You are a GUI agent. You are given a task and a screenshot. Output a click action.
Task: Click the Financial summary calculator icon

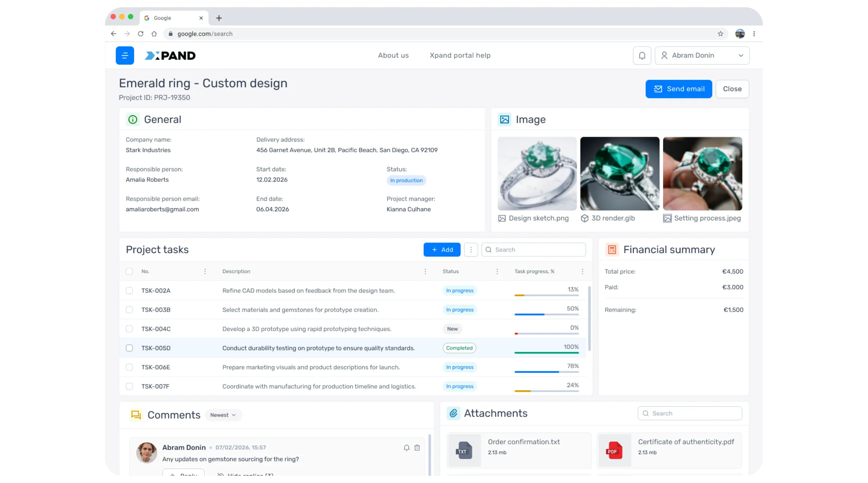(612, 250)
